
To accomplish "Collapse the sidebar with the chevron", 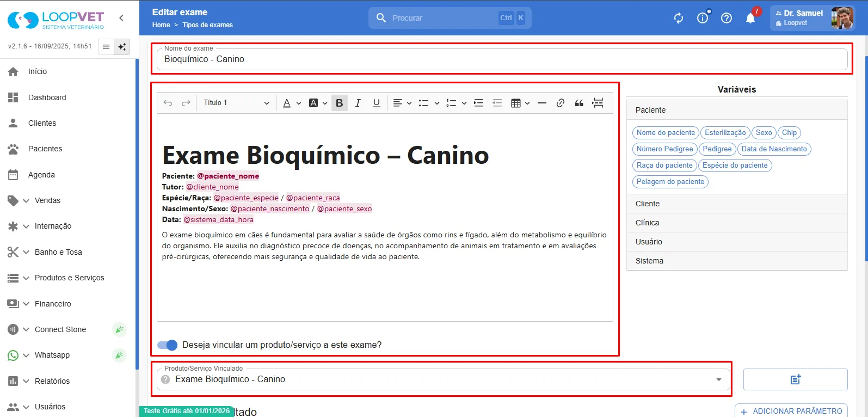I will coord(121,18).
